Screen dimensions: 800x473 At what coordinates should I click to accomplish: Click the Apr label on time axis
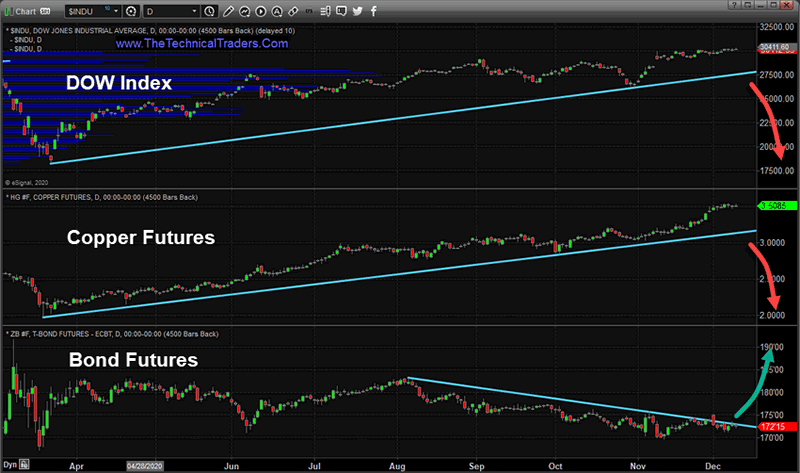click(77, 466)
